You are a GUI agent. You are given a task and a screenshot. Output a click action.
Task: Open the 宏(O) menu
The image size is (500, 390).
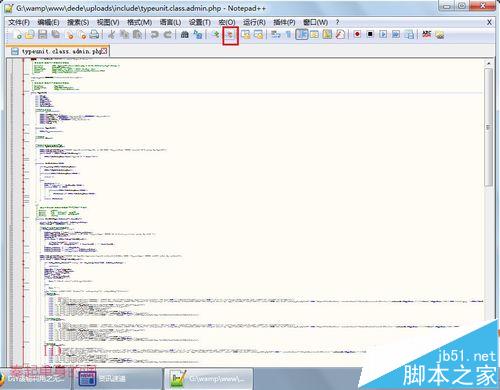pyautogui.click(x=227, y=22)
